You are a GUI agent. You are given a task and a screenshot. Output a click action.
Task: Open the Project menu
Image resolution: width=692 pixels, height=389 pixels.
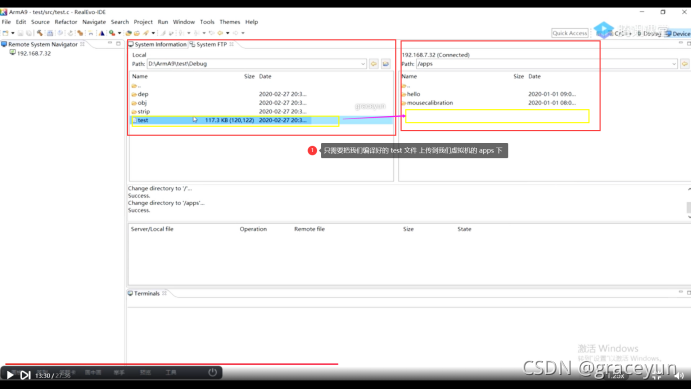[x=143, y=22]
